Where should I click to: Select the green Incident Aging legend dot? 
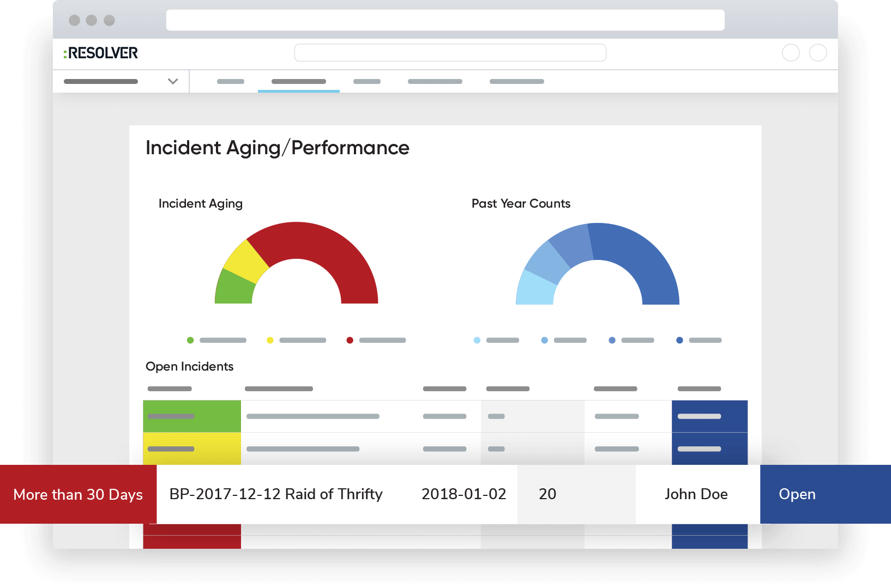point(190,340)
